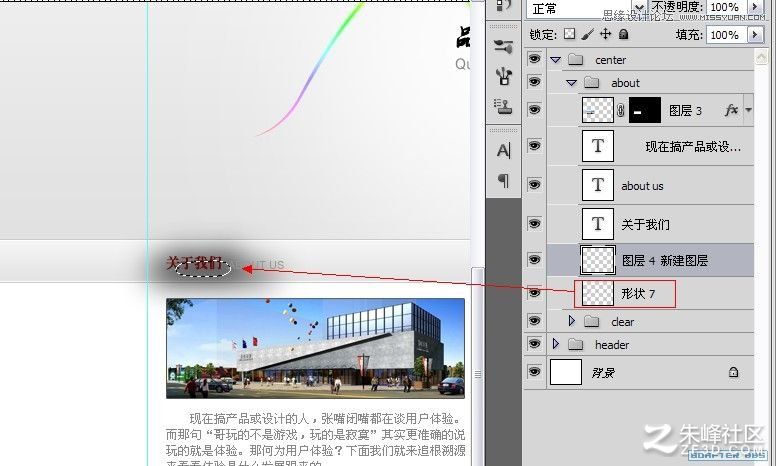Click the center group folder icon
This screenshot has height=466, width=776.
point(575,60)
